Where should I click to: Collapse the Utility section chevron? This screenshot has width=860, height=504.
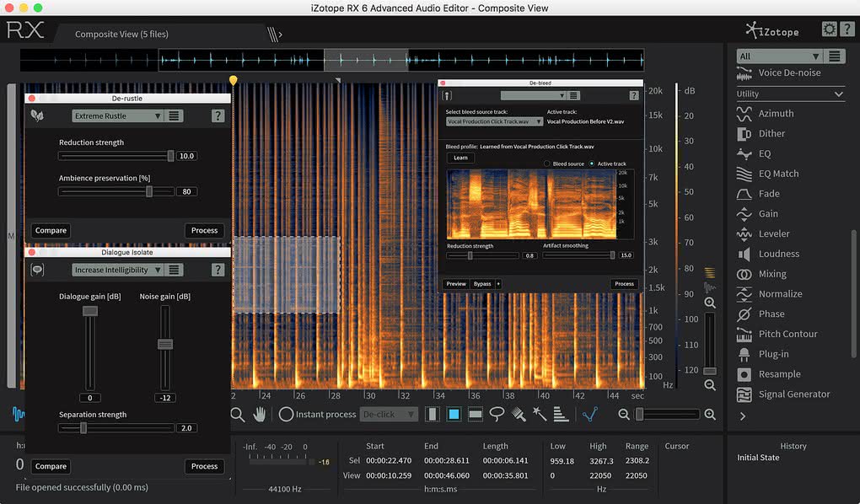tap(838, 94)
